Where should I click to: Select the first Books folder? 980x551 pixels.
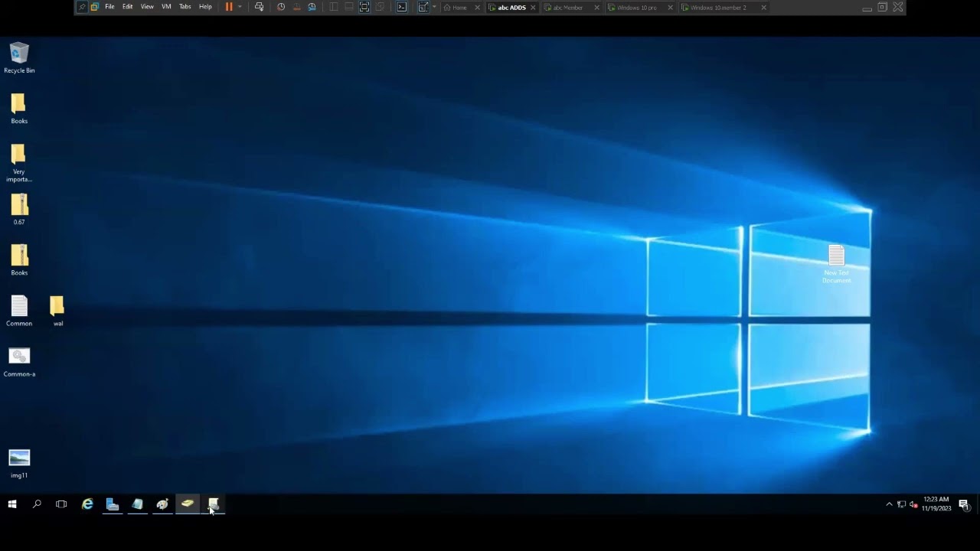pos(19,109)
